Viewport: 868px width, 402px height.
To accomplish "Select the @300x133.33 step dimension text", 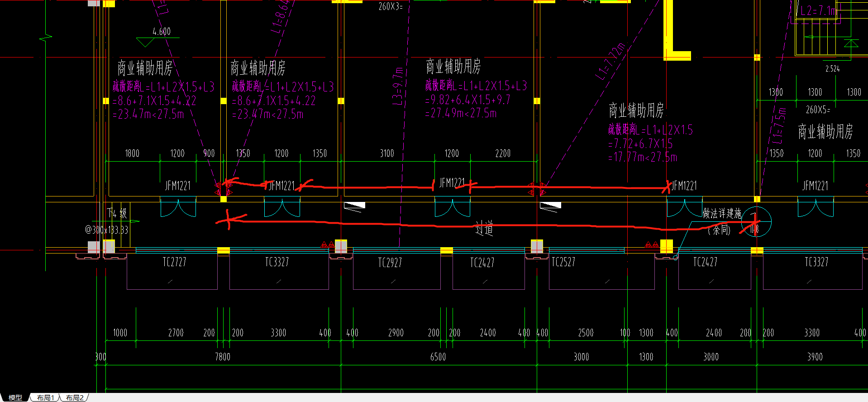I will (x=107, y=230).
